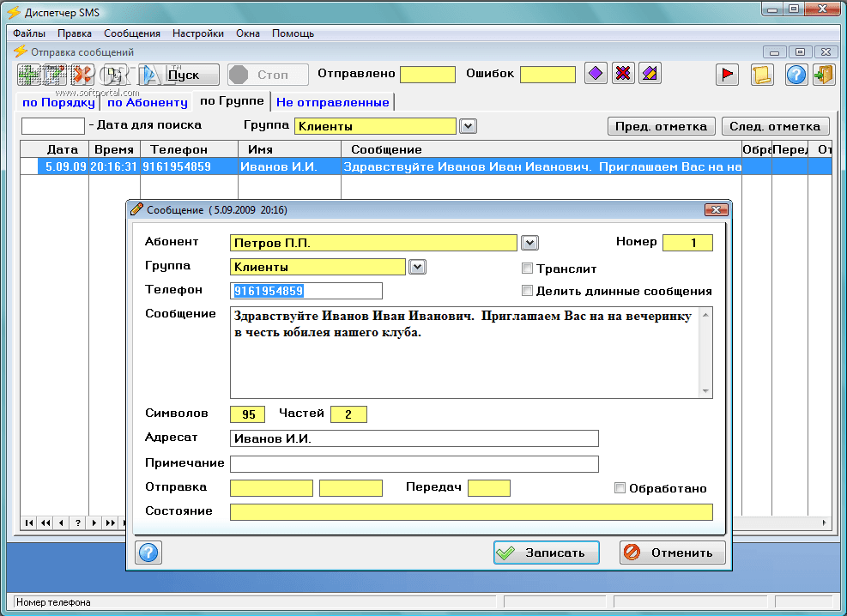Click the Номер field showing 1
847x616 pixels.
point(687,243)
